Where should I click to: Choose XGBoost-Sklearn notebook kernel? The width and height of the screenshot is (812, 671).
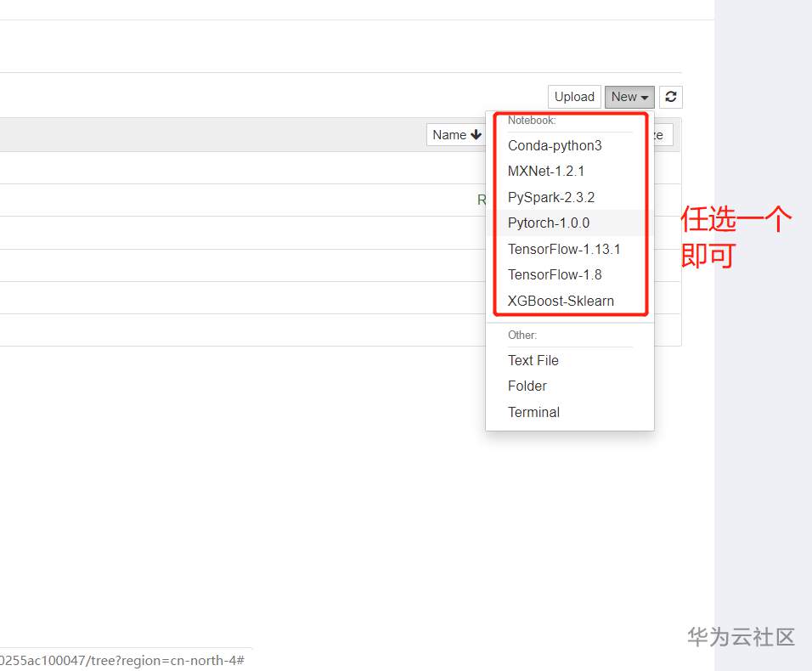[570, 301]
